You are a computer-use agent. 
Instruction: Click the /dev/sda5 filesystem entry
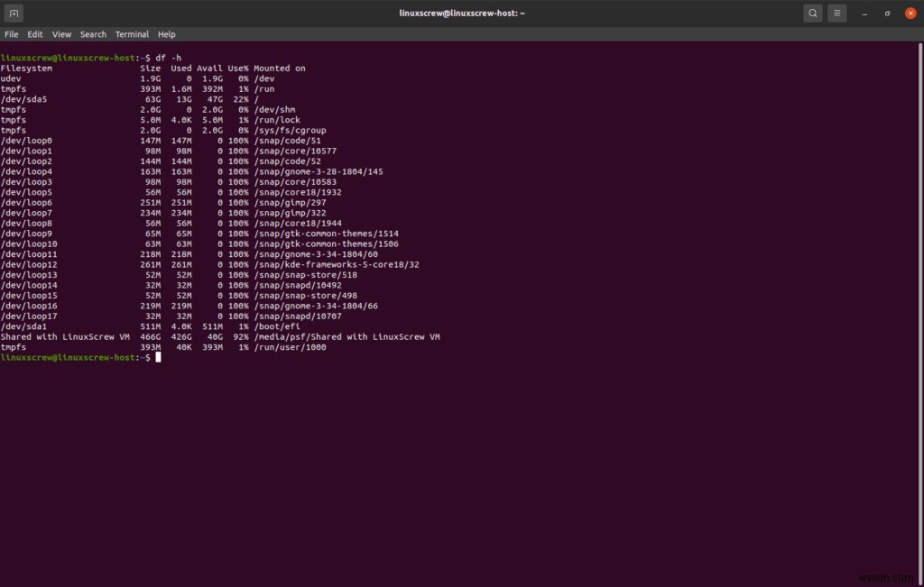pyautogui.click(x=23, y=98)
